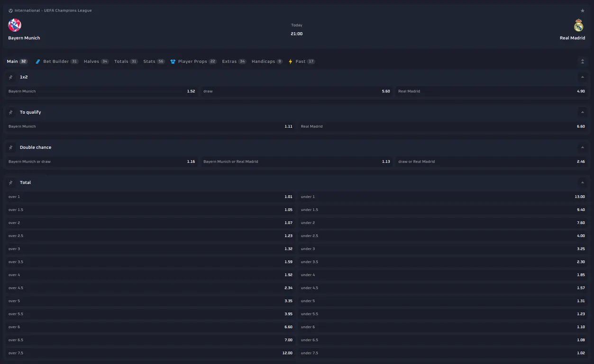Pick over 4.5 at 2.34
This screenshot has width=594, height=364.
pos(150,288)
